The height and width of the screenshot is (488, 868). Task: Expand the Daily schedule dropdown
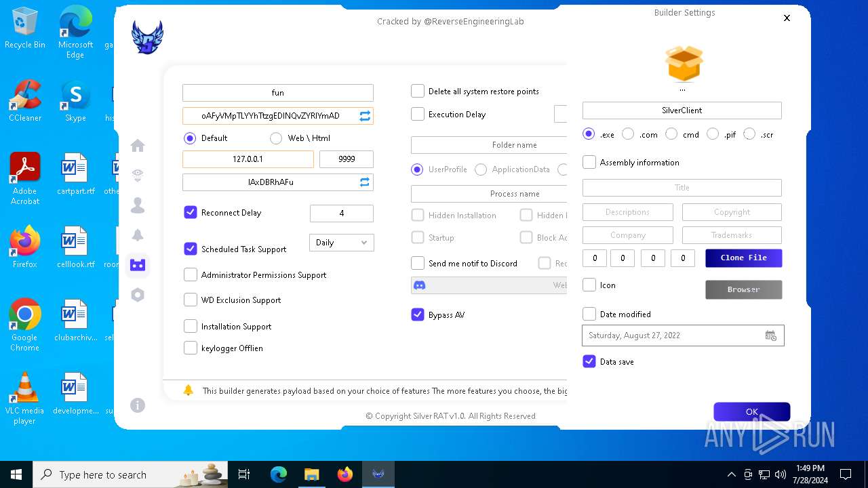point(342,243)
